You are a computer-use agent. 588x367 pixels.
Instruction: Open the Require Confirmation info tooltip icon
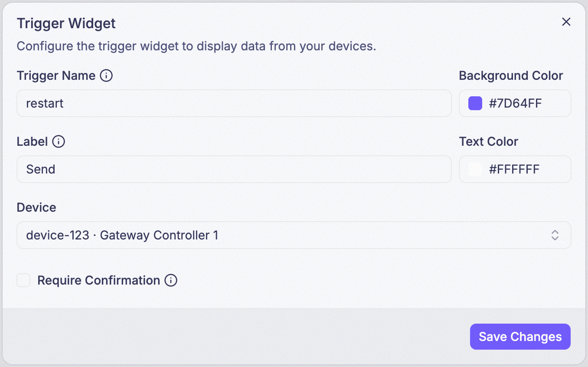pyautogui.click(x=171, y=281)
